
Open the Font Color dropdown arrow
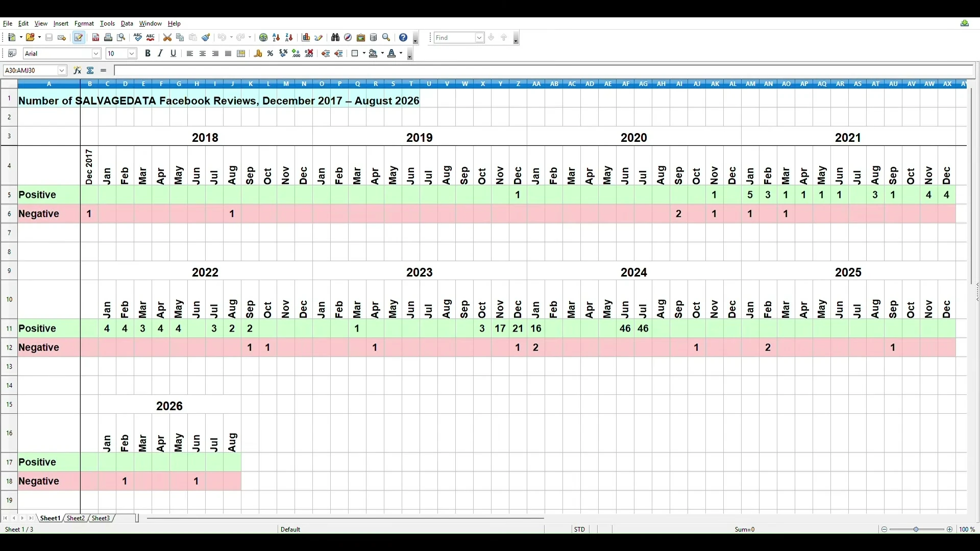pyautogui.click(x=401, y=54)
